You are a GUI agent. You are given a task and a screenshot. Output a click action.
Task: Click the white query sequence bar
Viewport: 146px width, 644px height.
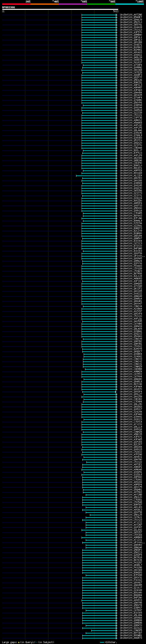pyautogui.click(x=60, y=10)
